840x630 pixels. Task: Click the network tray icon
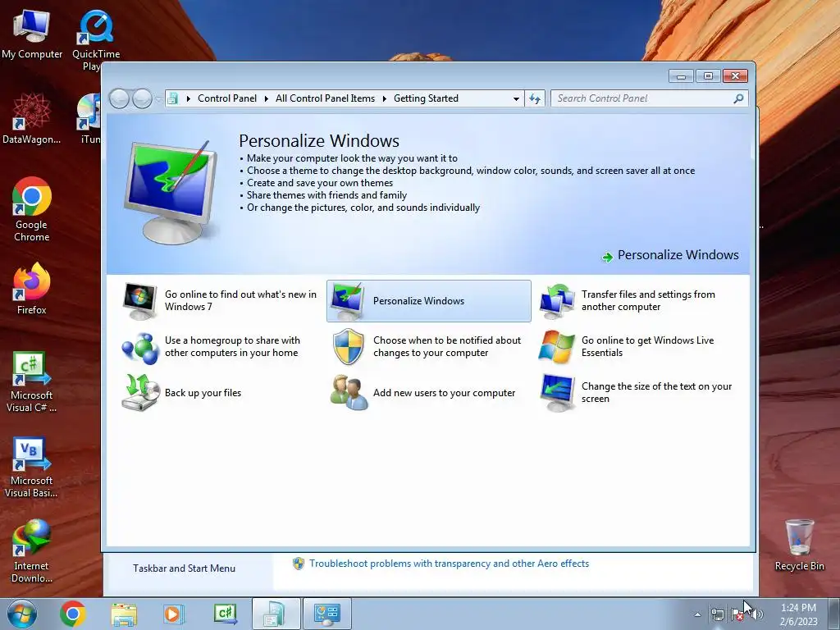tap(717, 614)
